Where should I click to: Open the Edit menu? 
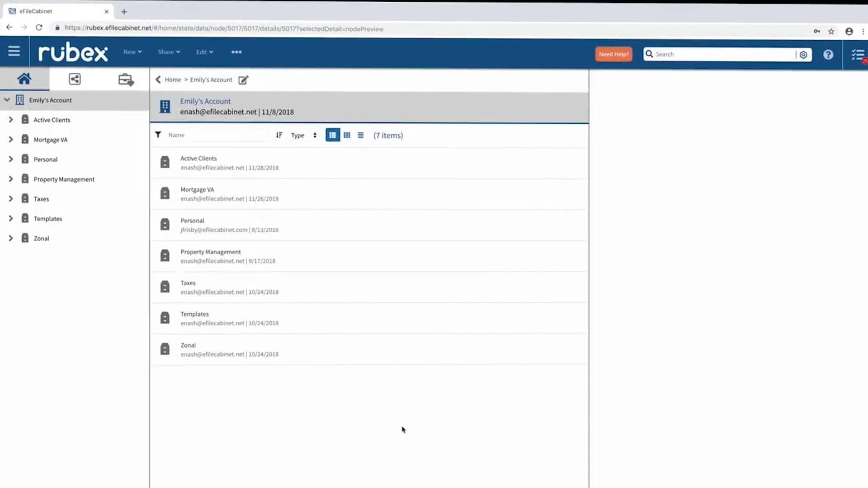[x=204, y=52]
